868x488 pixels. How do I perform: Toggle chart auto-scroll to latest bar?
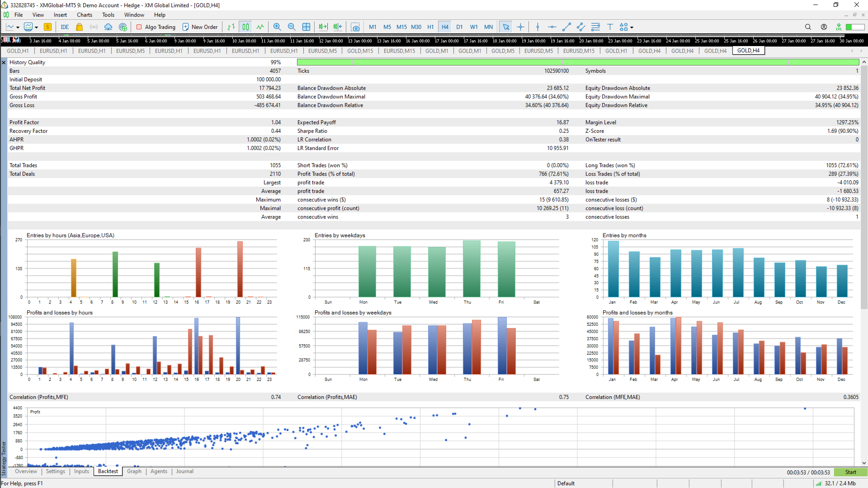pos(323,27)
